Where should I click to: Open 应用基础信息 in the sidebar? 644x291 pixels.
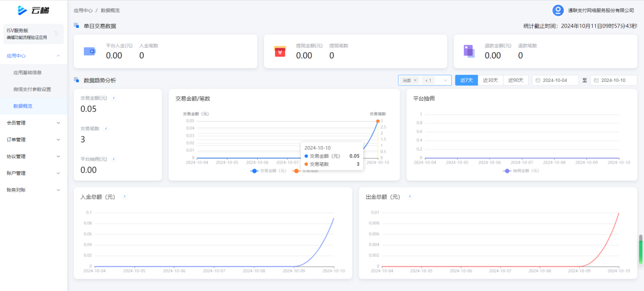(34, 73)
